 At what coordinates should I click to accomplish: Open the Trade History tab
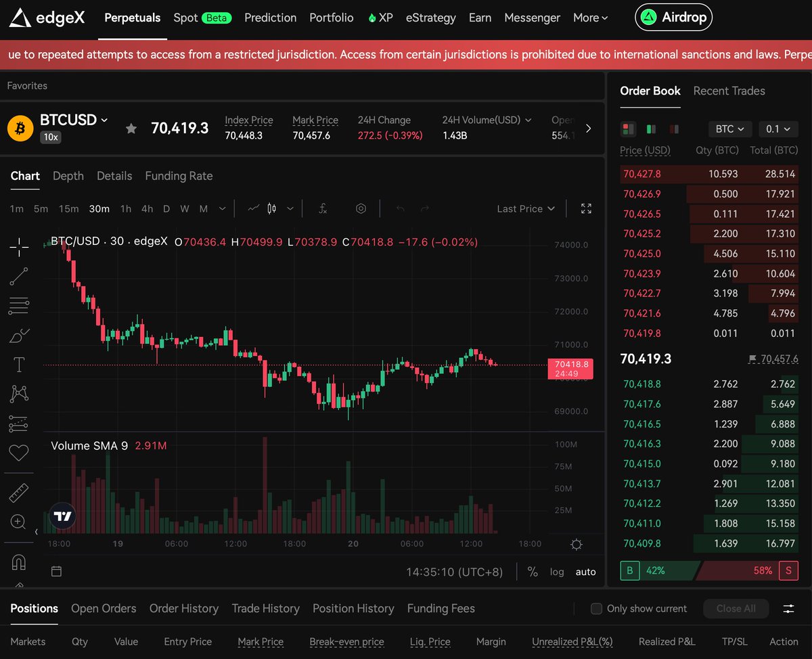(265, 608)
